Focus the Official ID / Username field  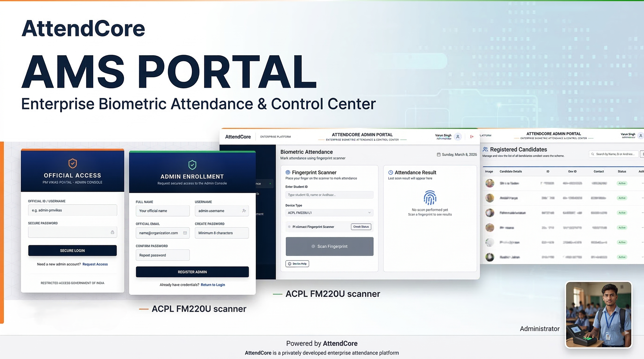(73, 210)
